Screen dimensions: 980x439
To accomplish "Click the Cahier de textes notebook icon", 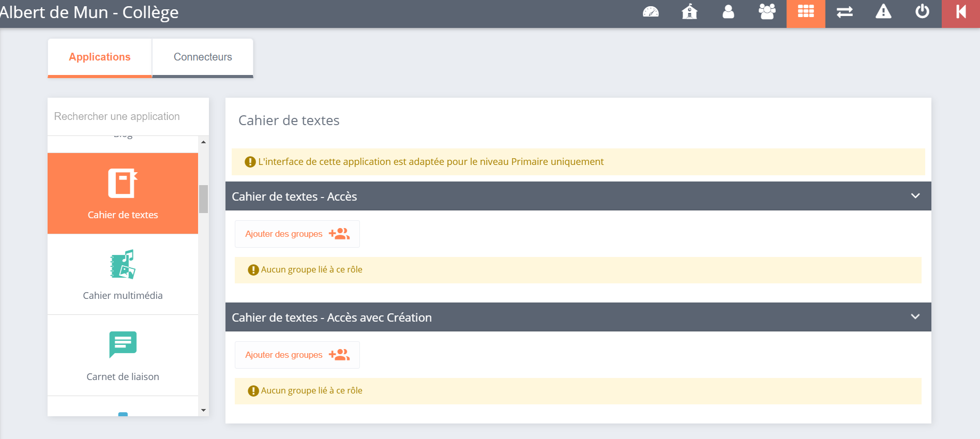I will pos(123,183).
